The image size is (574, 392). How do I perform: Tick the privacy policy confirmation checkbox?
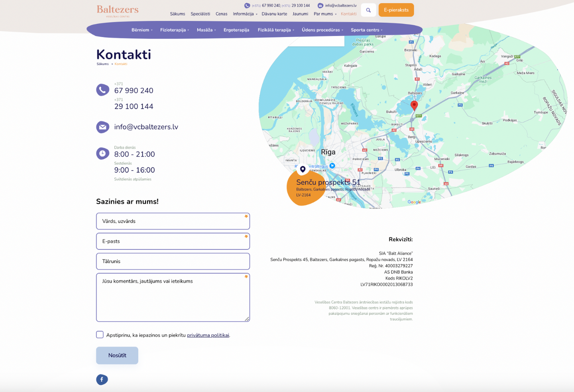100,335
